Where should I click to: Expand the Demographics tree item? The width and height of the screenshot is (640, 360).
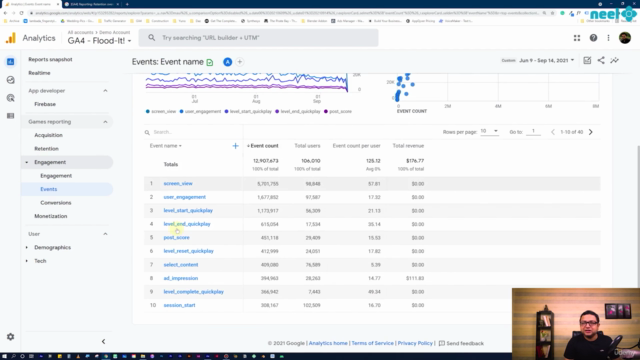[x=27, y=247]
